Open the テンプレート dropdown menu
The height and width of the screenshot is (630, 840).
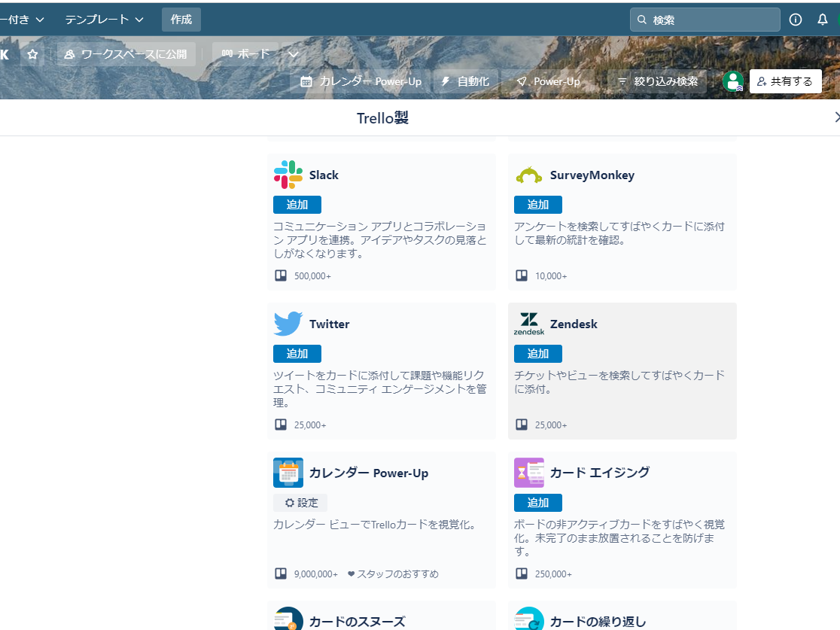105,20
